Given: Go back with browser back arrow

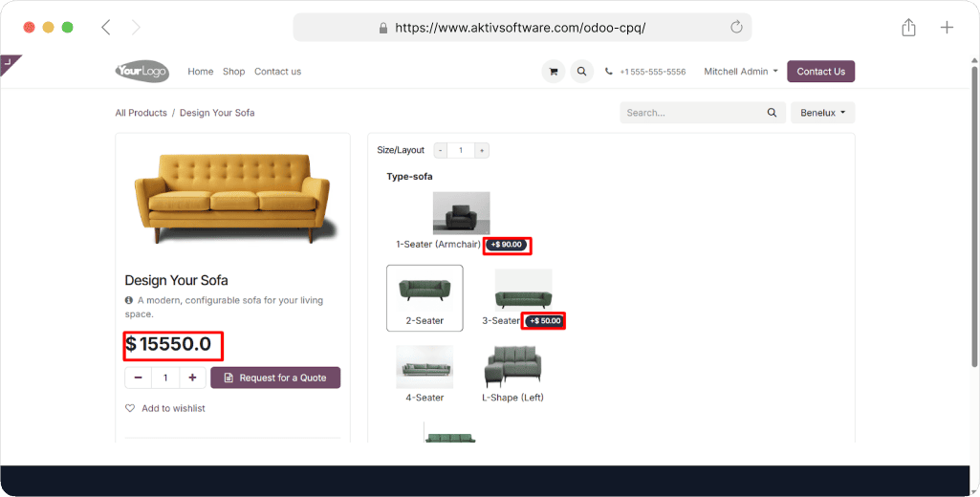Looking at the screenshot, I should click(106, 28).
